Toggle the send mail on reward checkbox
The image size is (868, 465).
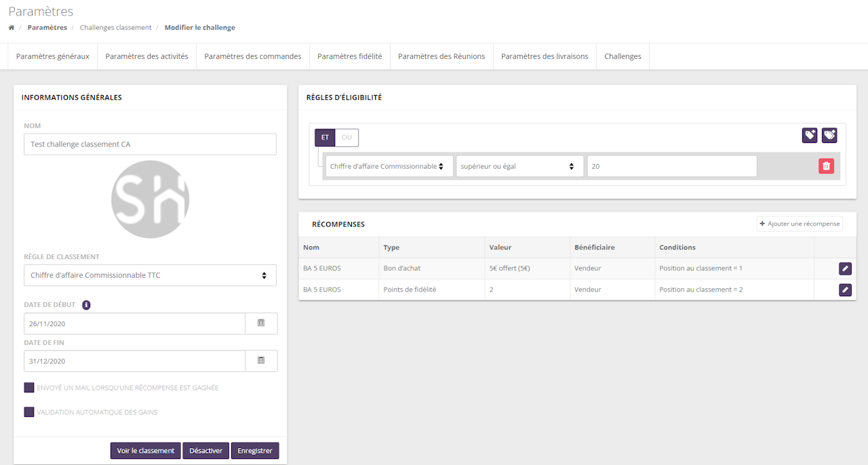[x=29, y=388]
